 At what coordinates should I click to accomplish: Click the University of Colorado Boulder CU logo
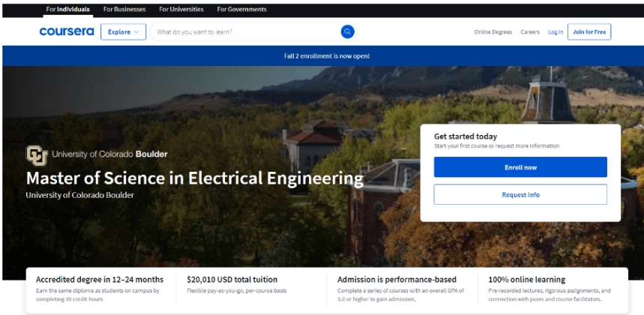(37, 155)
